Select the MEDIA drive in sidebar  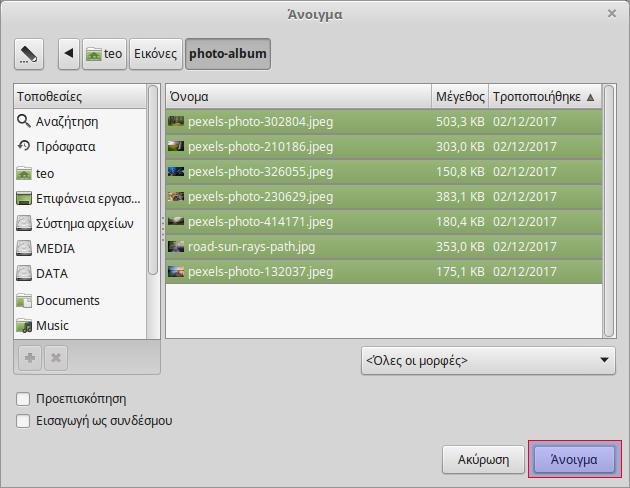pyautogui.click(x=55, y=248)
